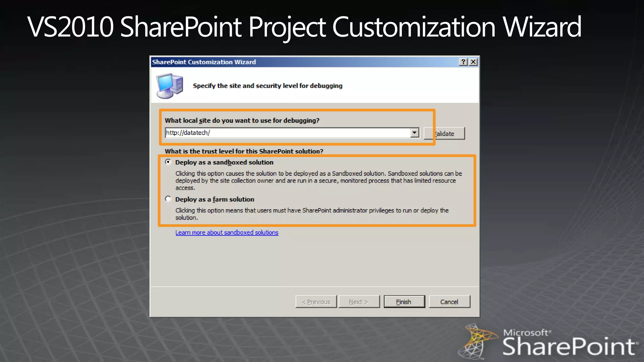Click the sandboxed solution description text
Viewport: 644px width, 362px height.
pyautogui.click(x=318, y=180)
